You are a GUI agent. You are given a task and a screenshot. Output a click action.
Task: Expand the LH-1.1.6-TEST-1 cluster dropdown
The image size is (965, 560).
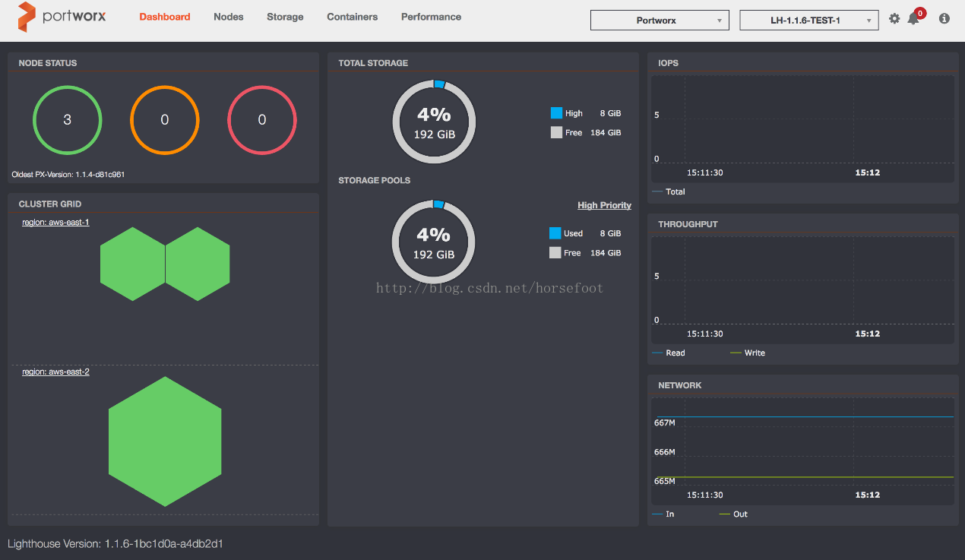(x=808, y=21)
